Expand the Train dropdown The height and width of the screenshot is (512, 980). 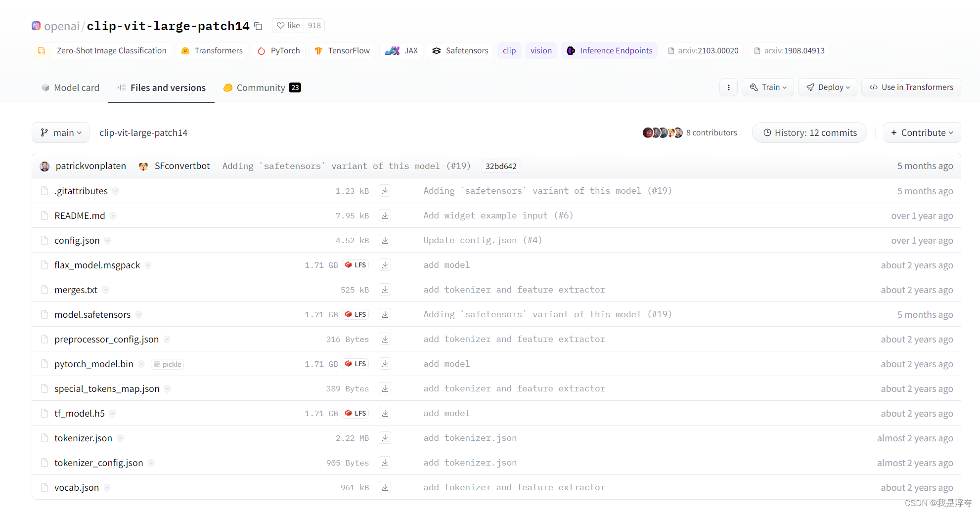768,87
